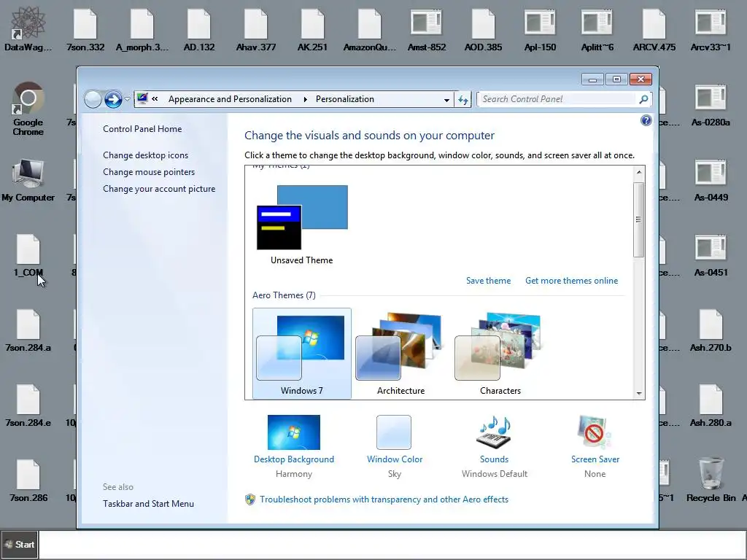The image size is (747, 560).
Task: Open Screen Saver settings
Action: coord(595,446)
